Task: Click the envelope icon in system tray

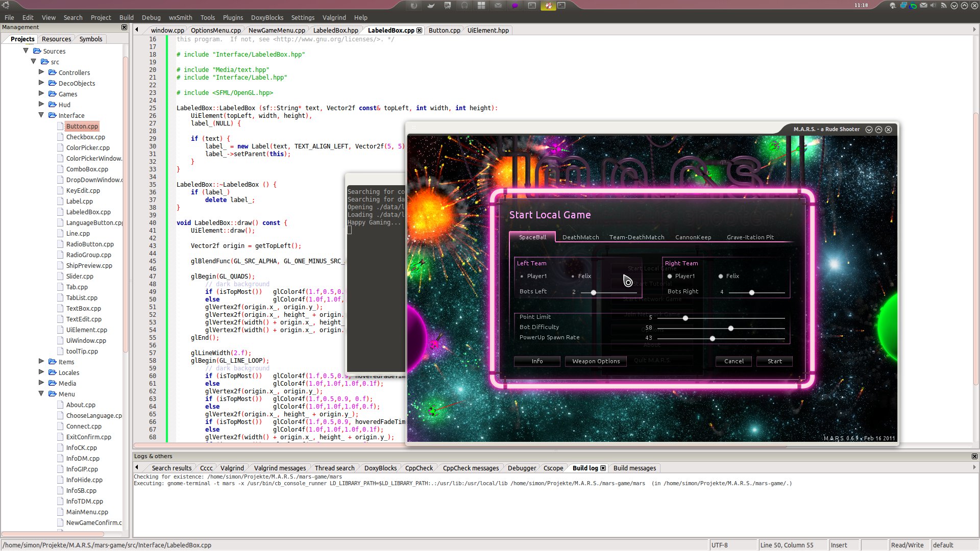Action: [923, 5]
